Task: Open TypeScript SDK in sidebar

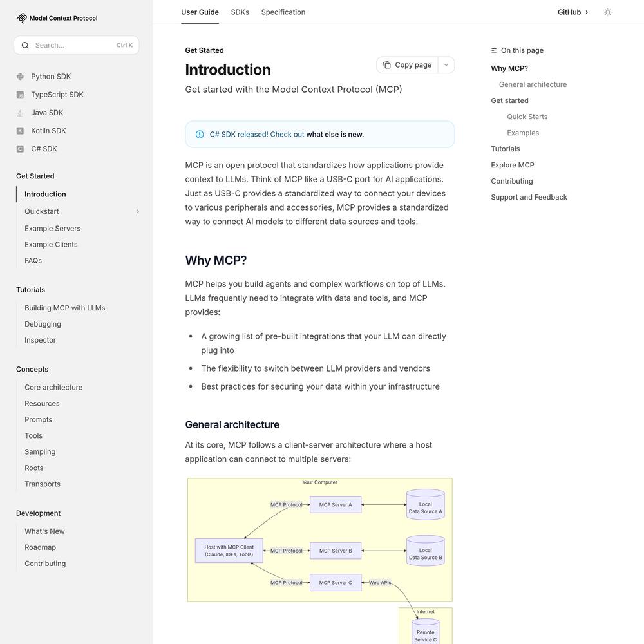Action: click(57, 95)
